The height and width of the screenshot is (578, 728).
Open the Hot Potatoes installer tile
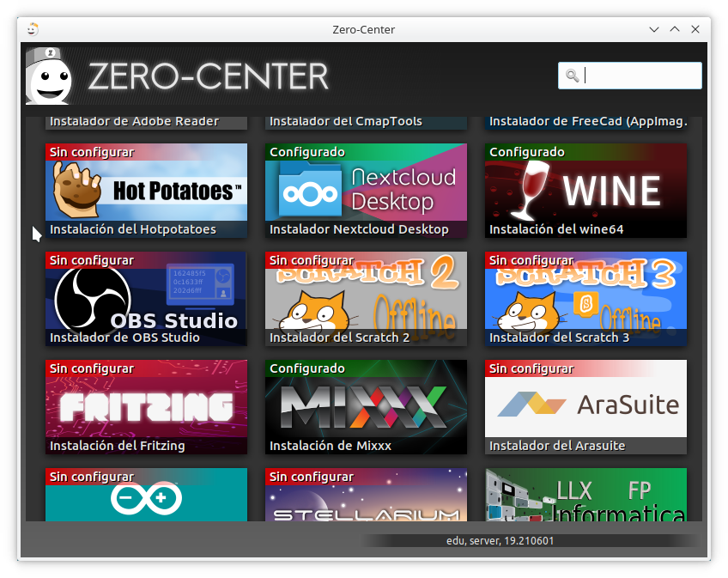[146, 191]
